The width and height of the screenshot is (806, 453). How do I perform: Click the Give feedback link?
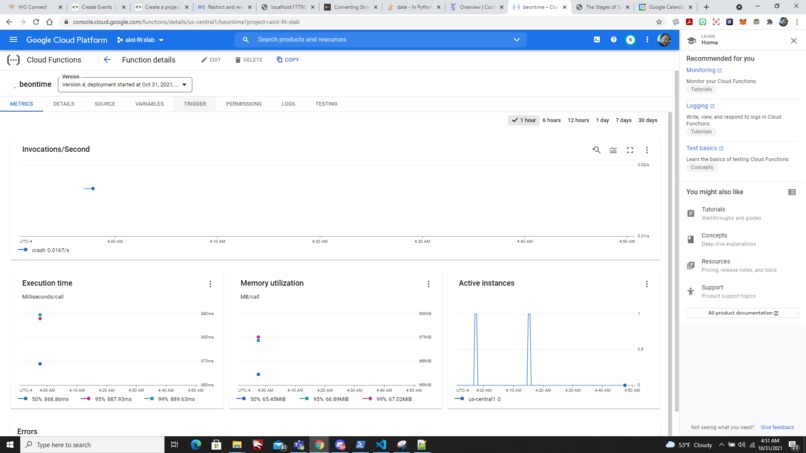[x=777, y=427]
